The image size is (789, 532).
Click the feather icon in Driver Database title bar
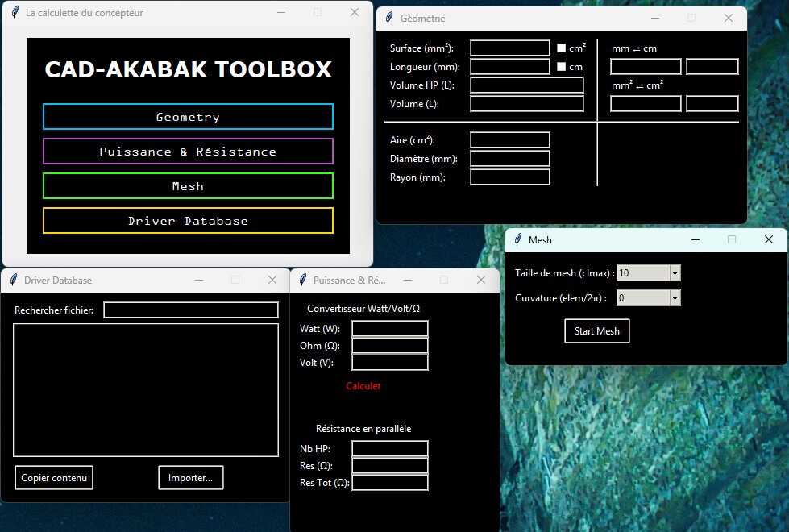[x=14, y=281]
